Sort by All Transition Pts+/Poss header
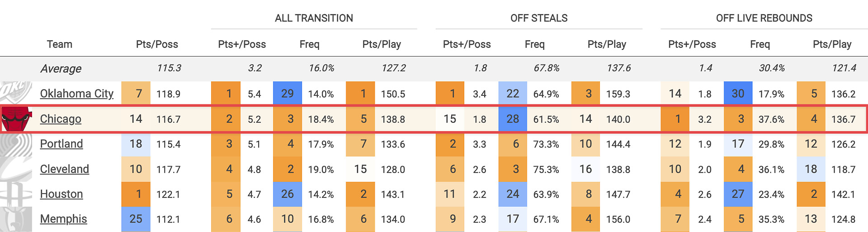The image size is (868, 232). coord(242,44)
